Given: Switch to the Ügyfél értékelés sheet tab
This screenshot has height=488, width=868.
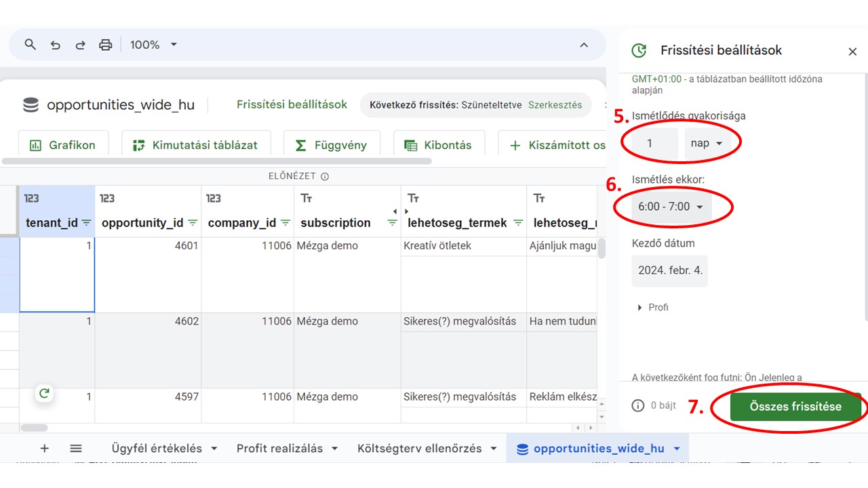Looking at the screenshot, I should [x=157, y=448].
